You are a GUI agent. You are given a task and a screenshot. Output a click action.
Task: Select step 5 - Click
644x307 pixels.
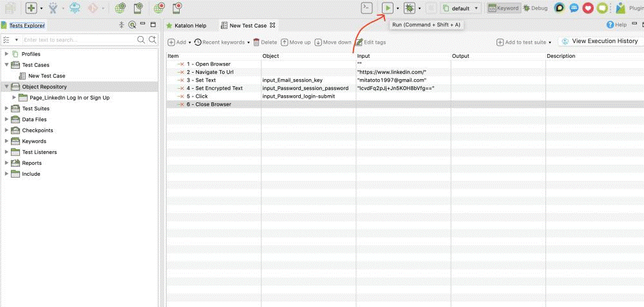point(196,96)
